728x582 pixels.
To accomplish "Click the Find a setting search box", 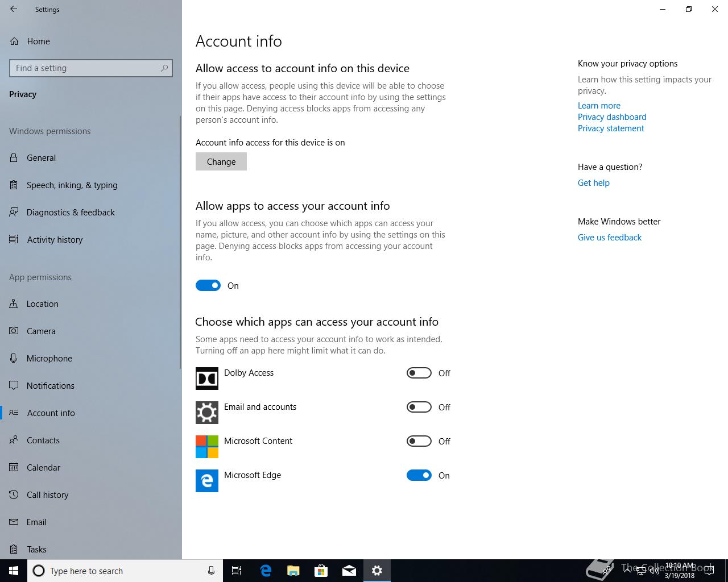I will click(91, 68).
